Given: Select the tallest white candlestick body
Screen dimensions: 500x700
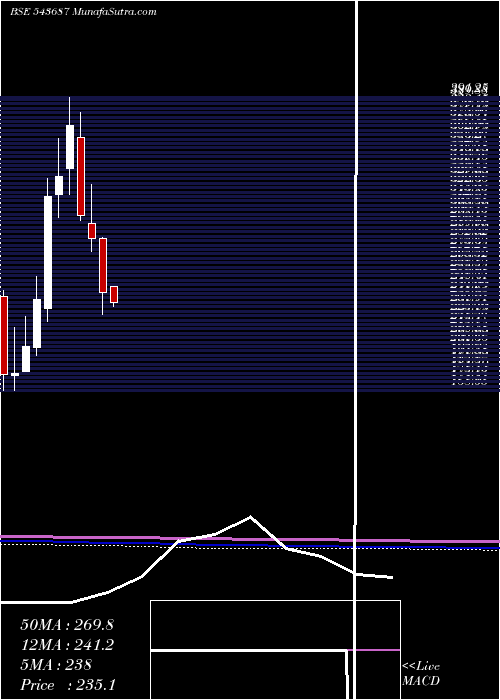Looking at the screenshot, I should 48,252.
